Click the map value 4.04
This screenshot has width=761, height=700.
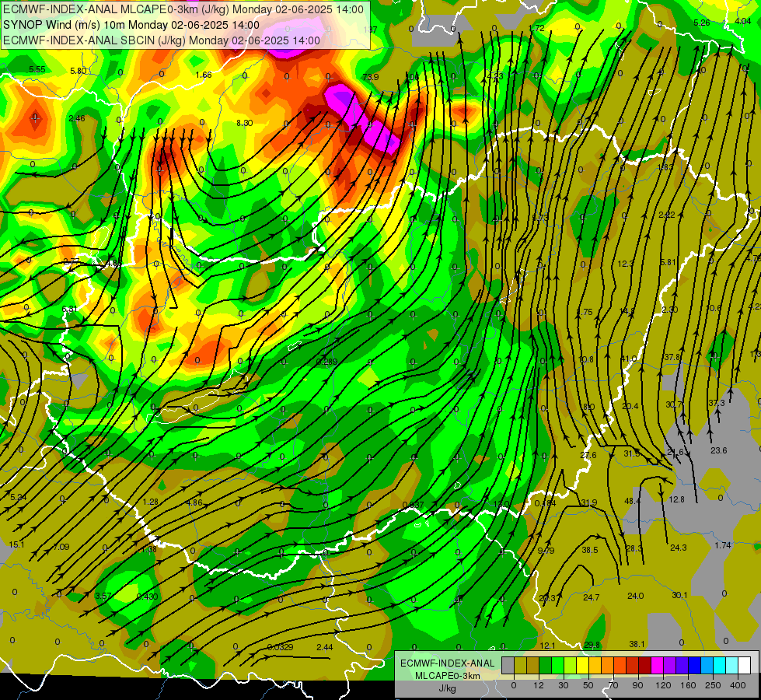point(743,21)
